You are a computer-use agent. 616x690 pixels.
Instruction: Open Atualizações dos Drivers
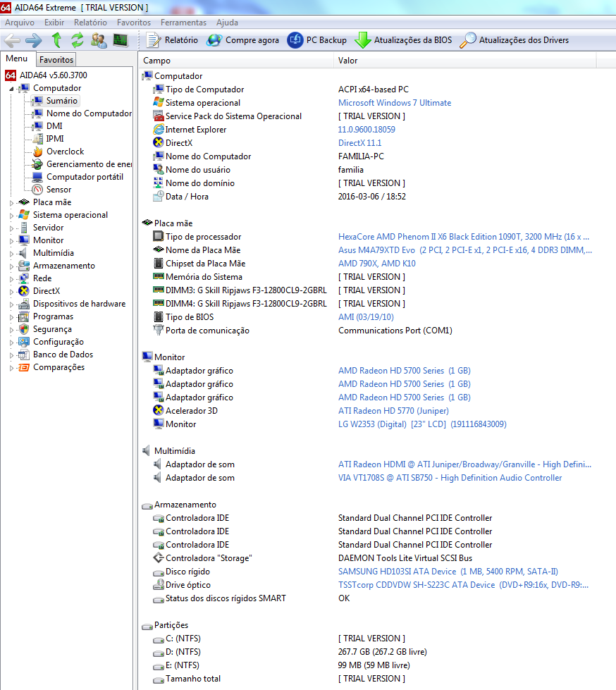(514, 40)
